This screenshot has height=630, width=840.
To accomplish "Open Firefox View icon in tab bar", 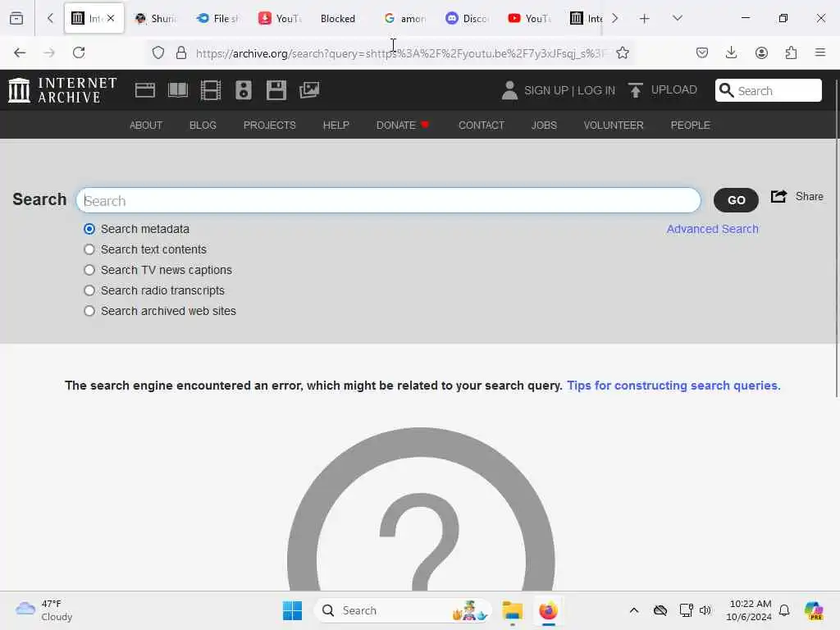I will [x=16, y=19].
